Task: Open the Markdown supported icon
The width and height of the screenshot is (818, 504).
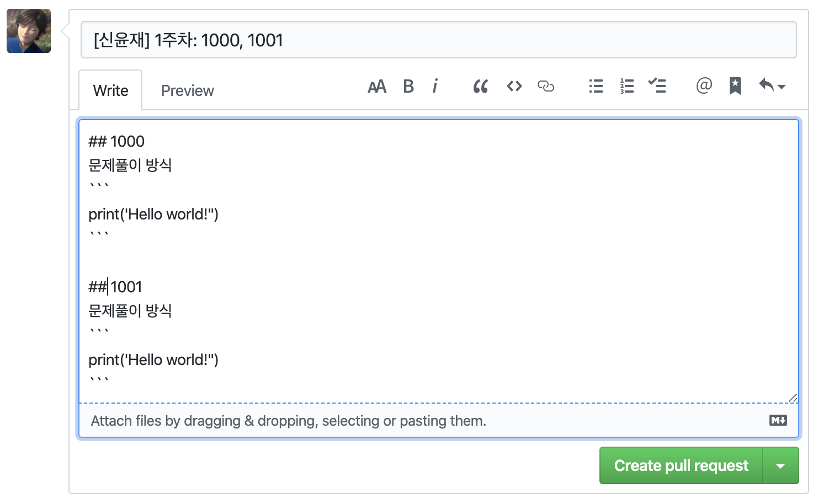Action: pos(778,420)
